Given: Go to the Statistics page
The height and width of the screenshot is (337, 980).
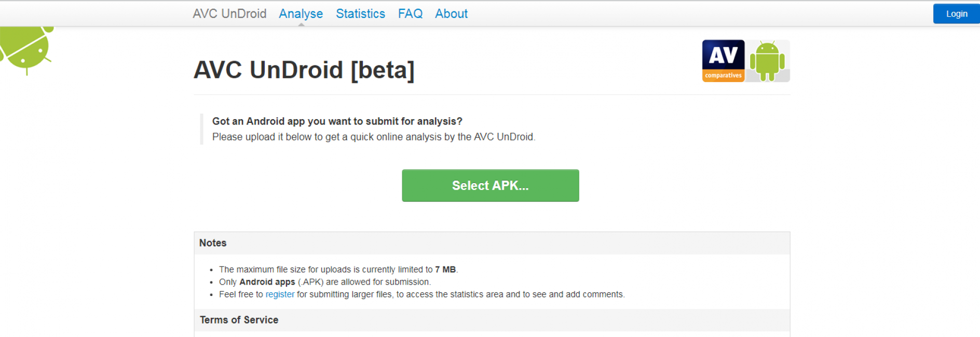Looking at the screenshot, I should tap(360, 13).
